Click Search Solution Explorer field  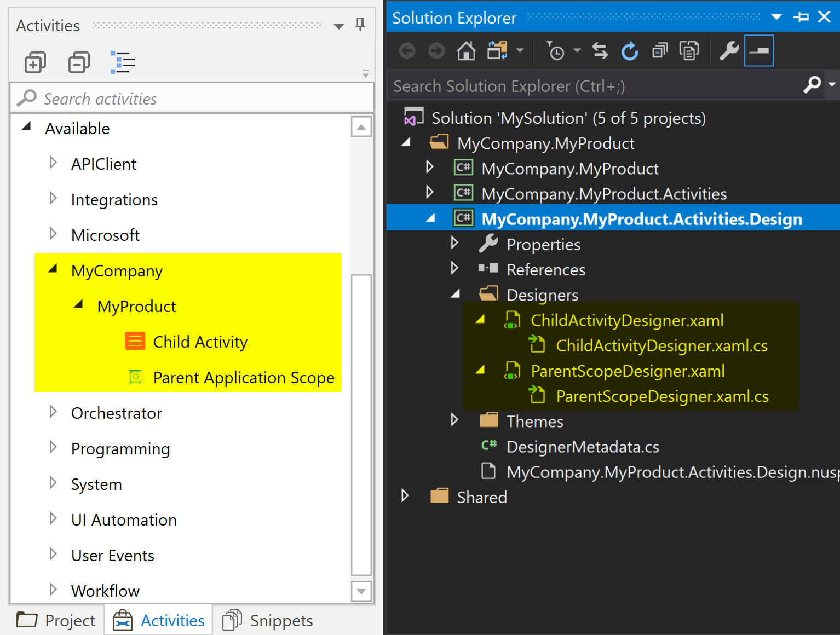pyautogui.click(x=594, y=86)
